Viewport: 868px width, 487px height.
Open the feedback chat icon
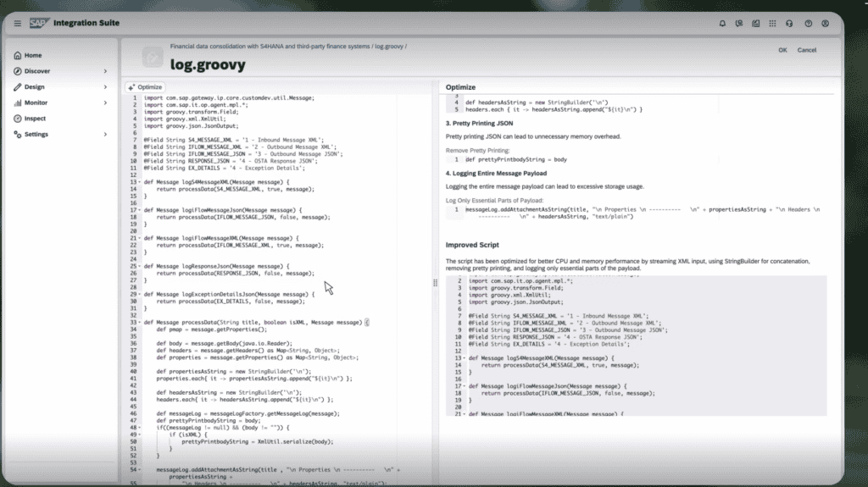coord(739,23)
